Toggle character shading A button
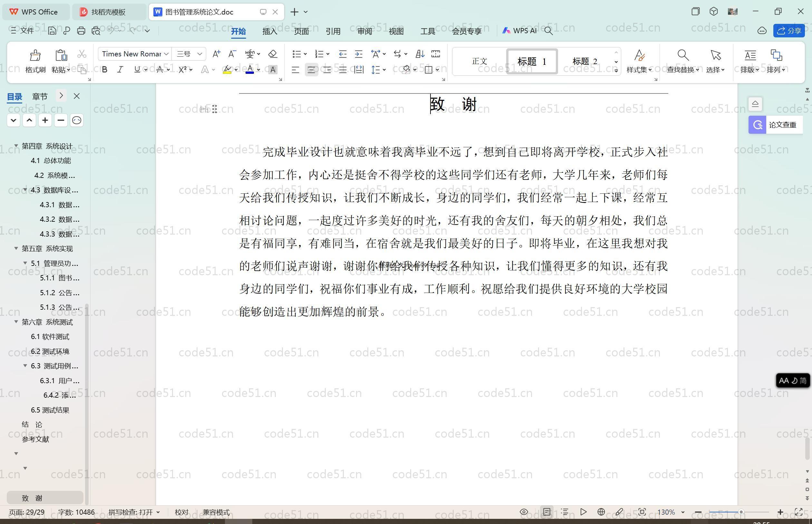The width and height of the screenshot is (812, 524). (x=273, y=70)
